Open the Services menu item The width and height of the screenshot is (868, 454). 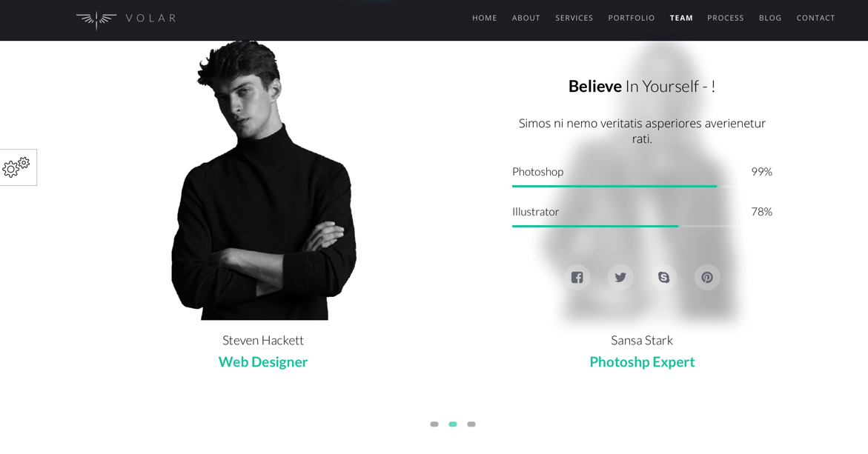[x=574, y=19]
